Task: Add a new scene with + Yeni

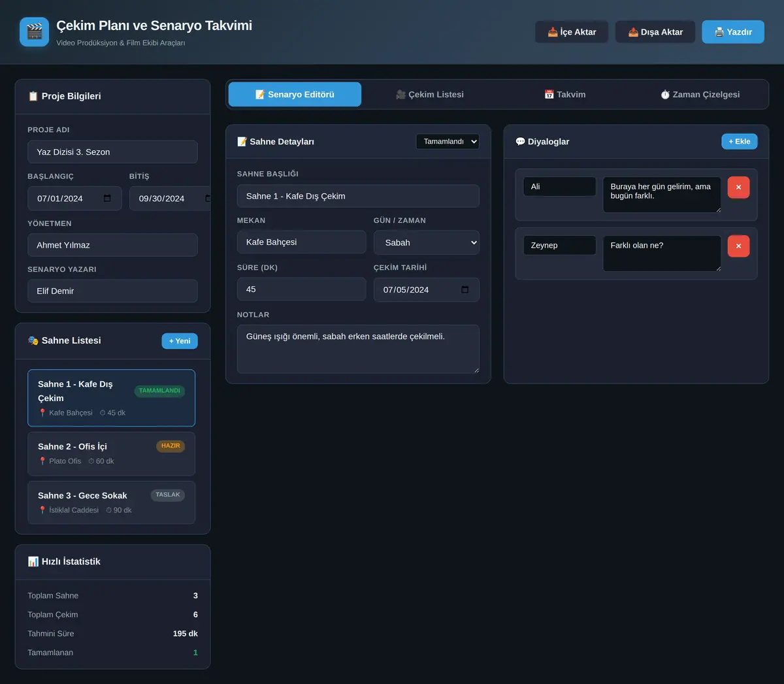Action: [180, 341]
